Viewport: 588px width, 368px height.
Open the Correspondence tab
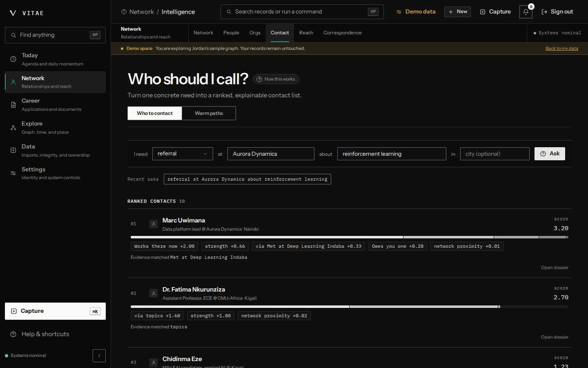tap(343, 33)
